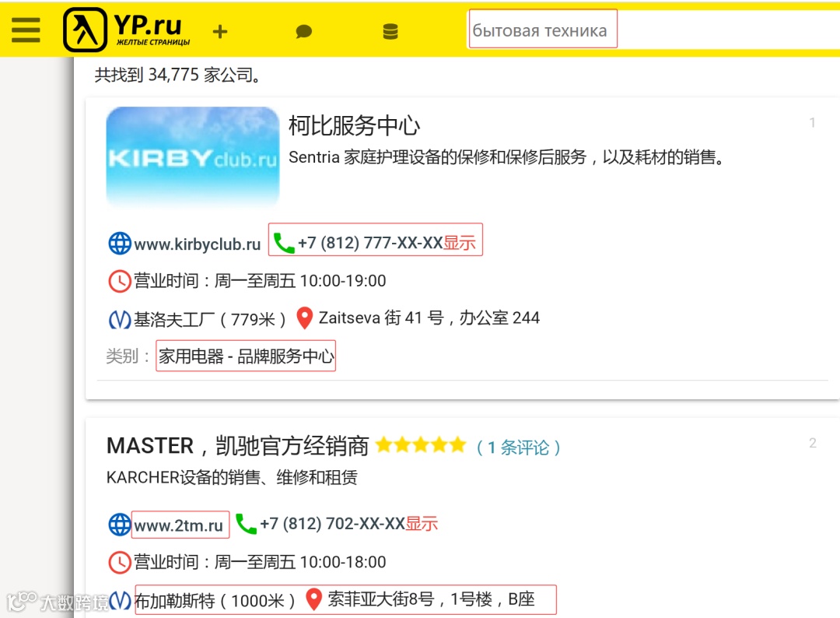Visit the www.kirbyclub.ru website link

[197, 244]
